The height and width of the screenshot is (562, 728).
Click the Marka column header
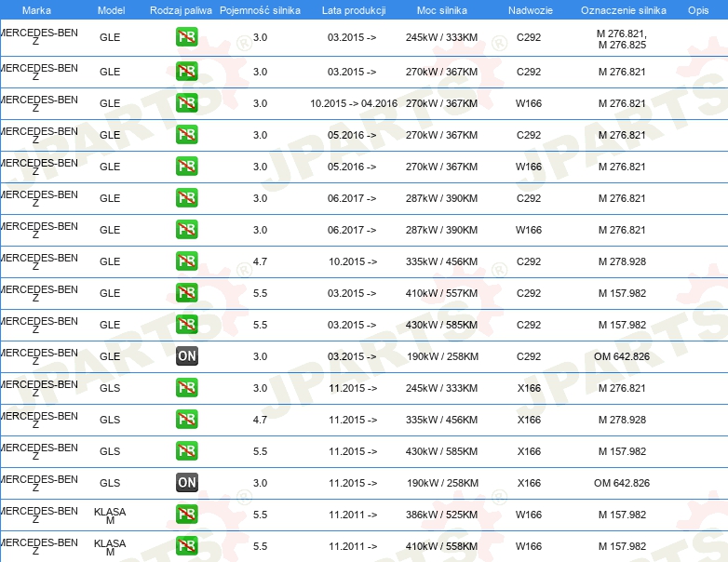36,9
